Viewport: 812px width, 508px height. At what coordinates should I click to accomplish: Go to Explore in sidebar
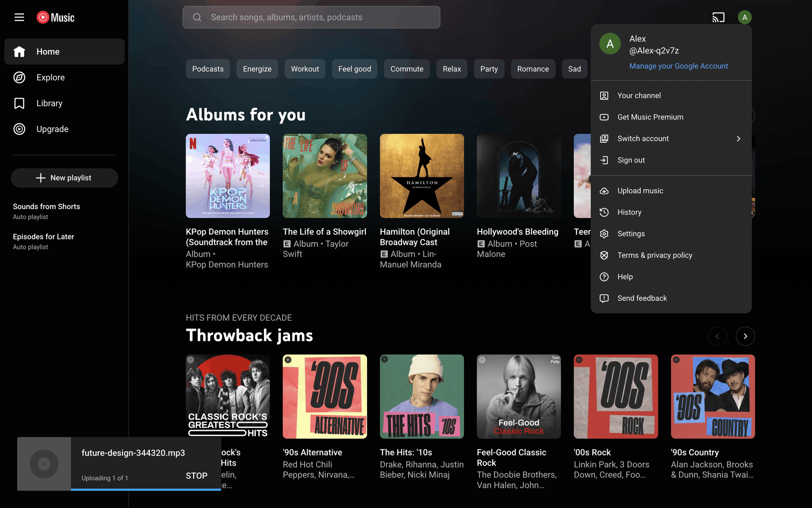tap(64, 77)
